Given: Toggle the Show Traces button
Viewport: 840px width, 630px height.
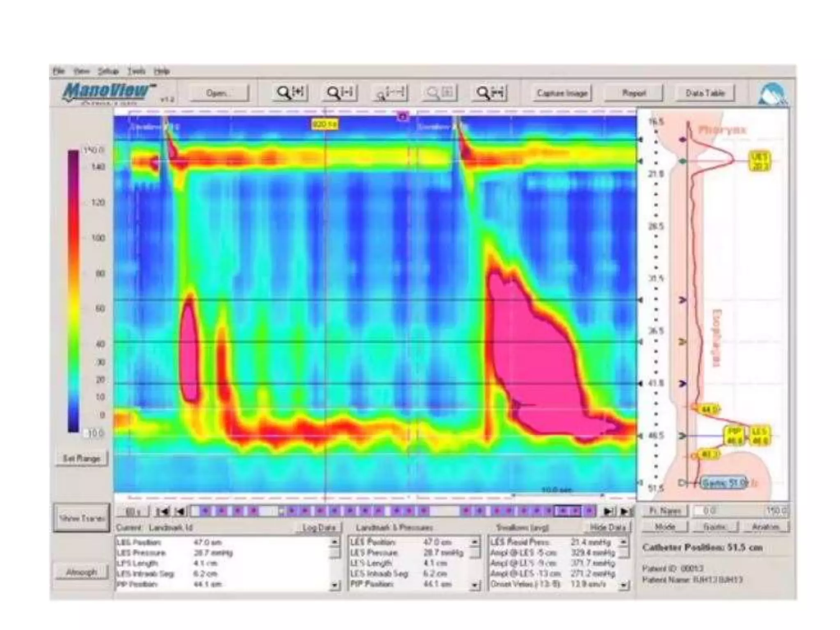Looking at the screenshot, I should pos(82,518).
